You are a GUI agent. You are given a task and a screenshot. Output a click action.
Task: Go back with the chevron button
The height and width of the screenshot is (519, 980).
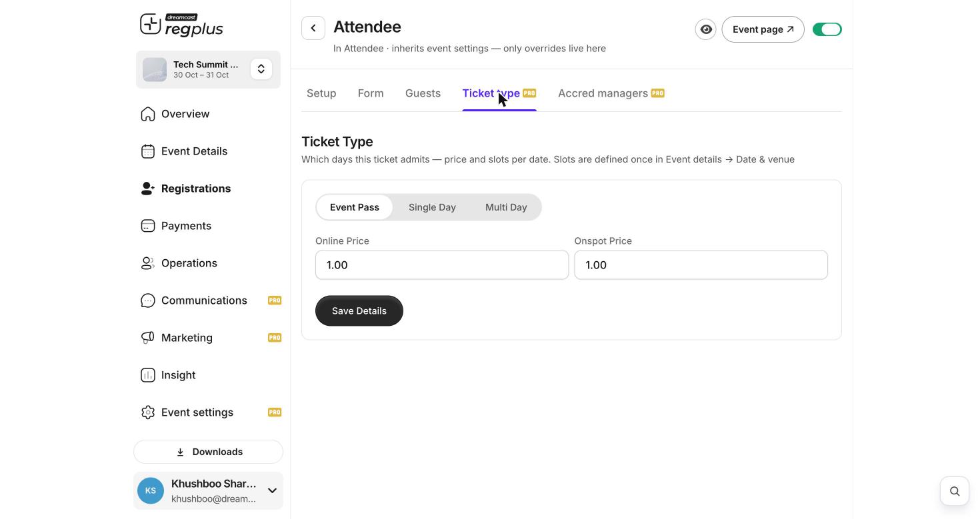313,28
